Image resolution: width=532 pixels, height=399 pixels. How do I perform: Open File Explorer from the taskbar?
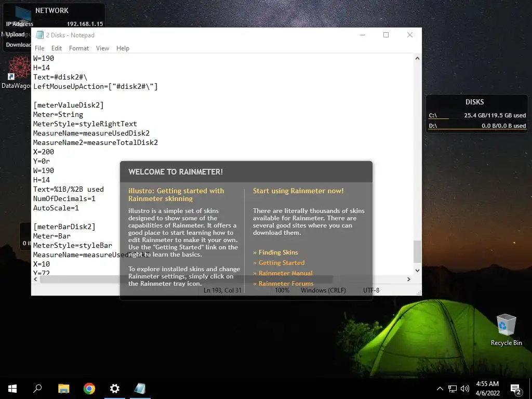coord(63,389)
